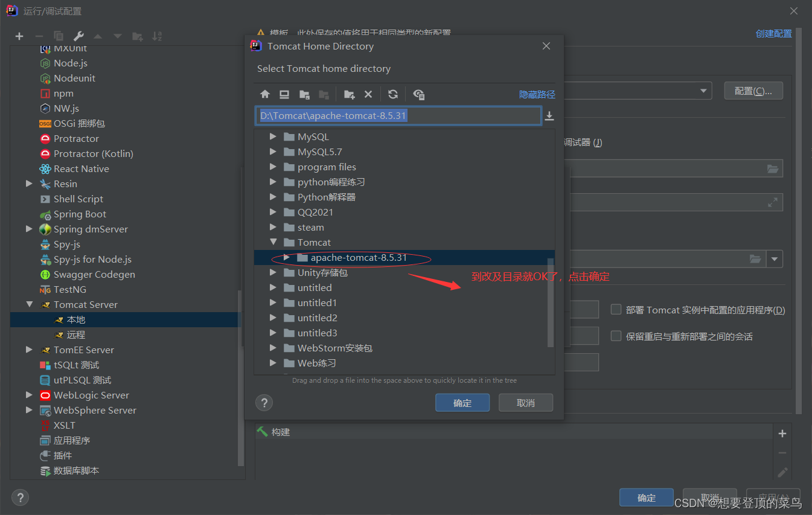
Task: Click the file tree vertical scrollbar
Action: 550,302
